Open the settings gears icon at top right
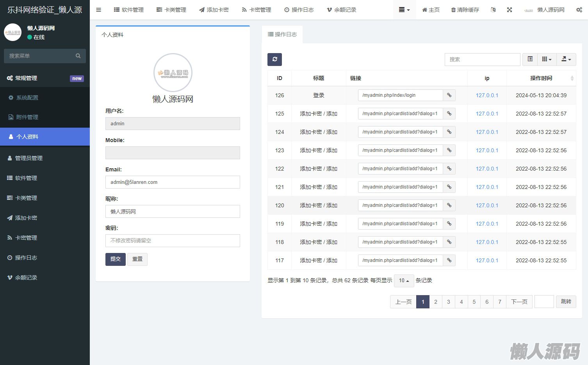The height and width of the screenshot is (365, 588). [x=579, y=10]
